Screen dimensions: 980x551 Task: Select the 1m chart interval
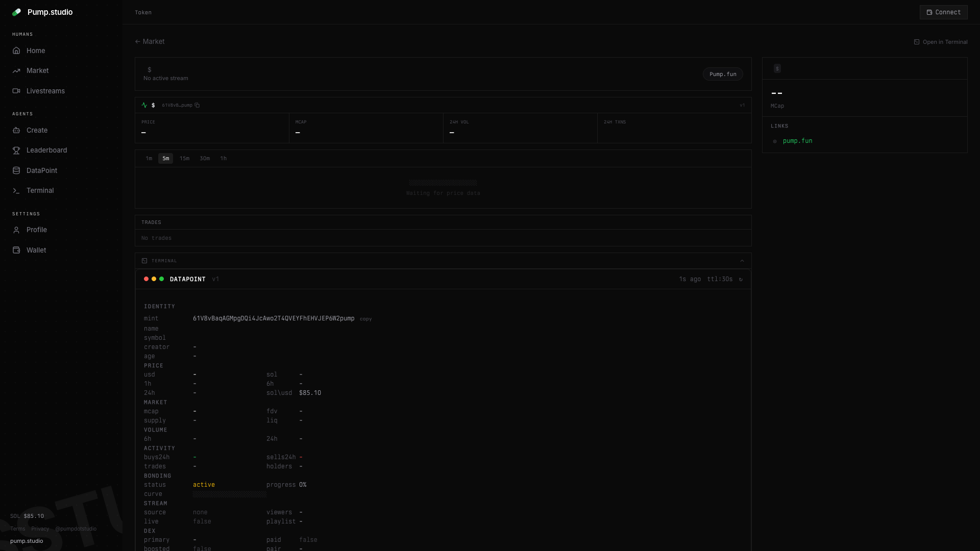click(x=149, y=158)
